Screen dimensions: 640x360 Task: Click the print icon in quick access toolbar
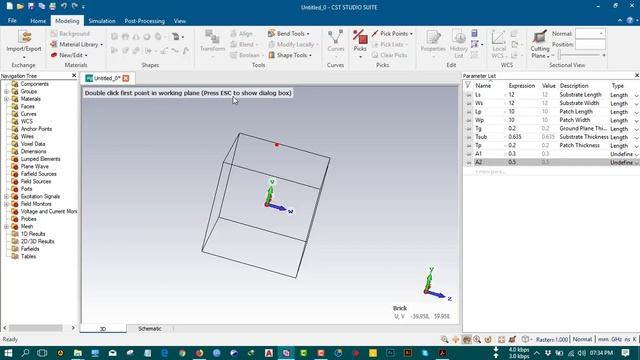coord(52,6)
